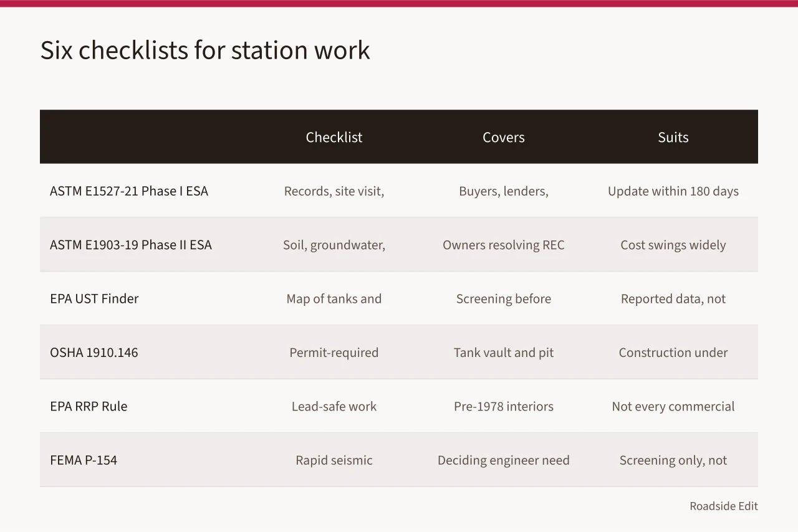Click the 'EPA UST Finder' row label
Image resolution: width=798 pixels, height=532 pixels.
pyautogui.click(x=94, y=298)
